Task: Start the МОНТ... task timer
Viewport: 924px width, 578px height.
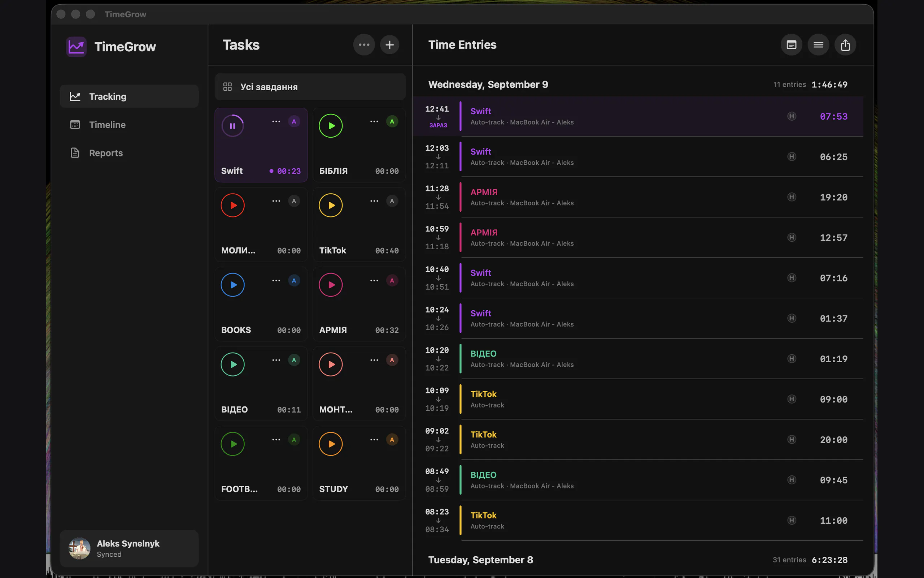Action: click(331, 364)
